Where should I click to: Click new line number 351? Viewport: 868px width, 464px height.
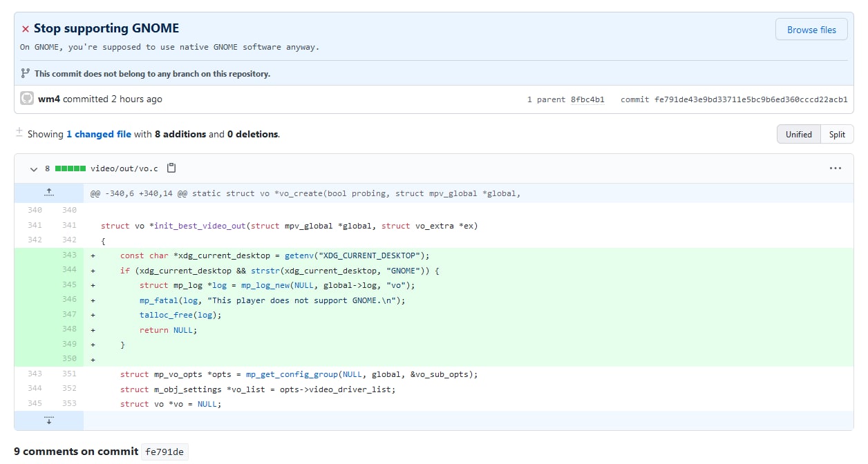pyautogui.click(x=69, y=374)
